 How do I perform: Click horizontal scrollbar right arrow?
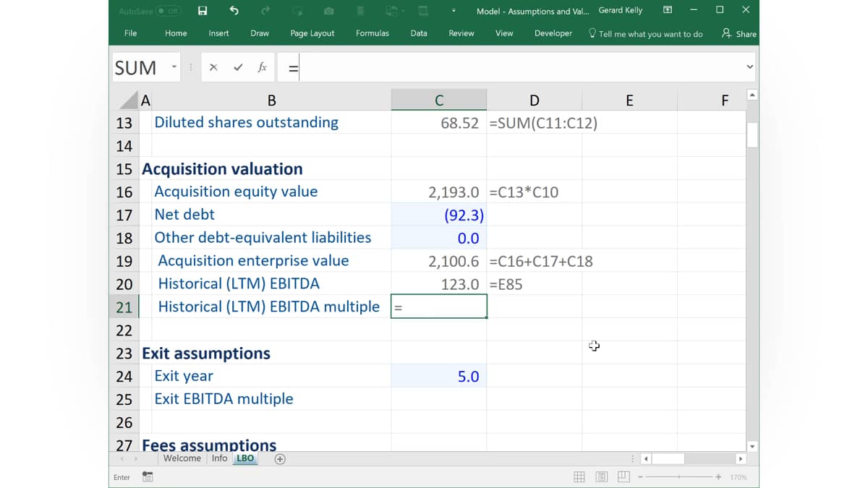pos(740,459)
